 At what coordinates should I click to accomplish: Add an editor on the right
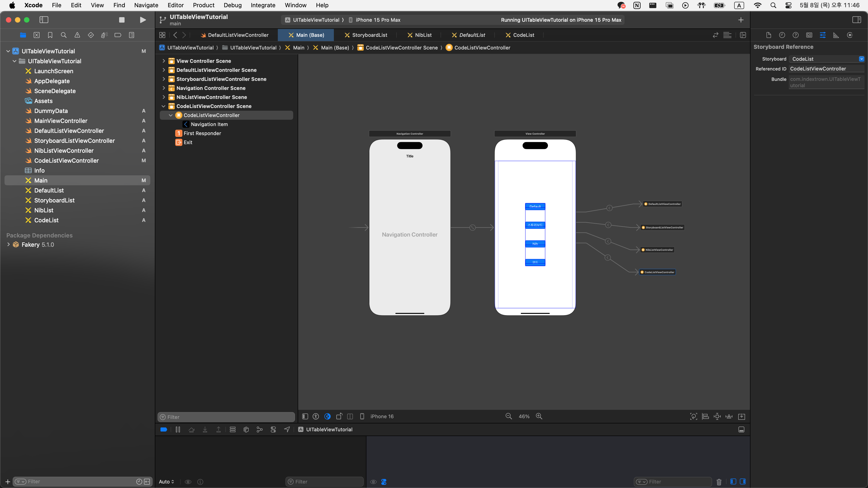point(743,35)
